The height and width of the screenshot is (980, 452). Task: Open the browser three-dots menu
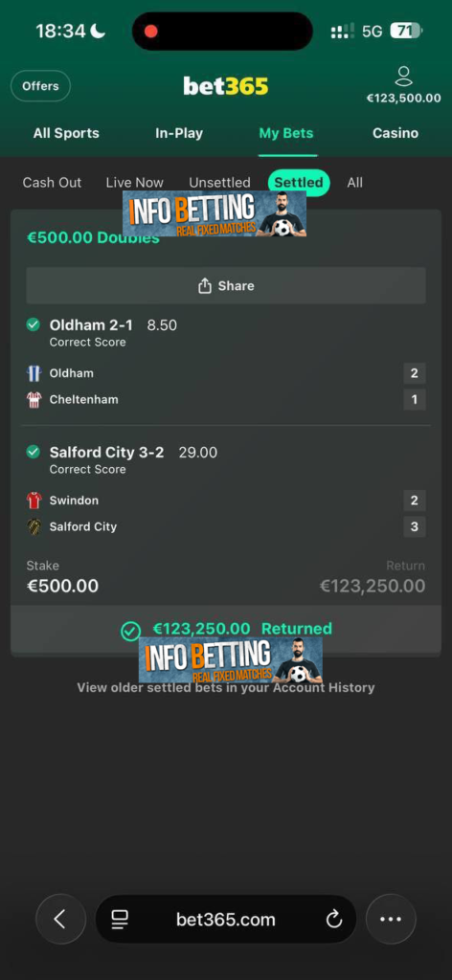[x=391, y=919]
